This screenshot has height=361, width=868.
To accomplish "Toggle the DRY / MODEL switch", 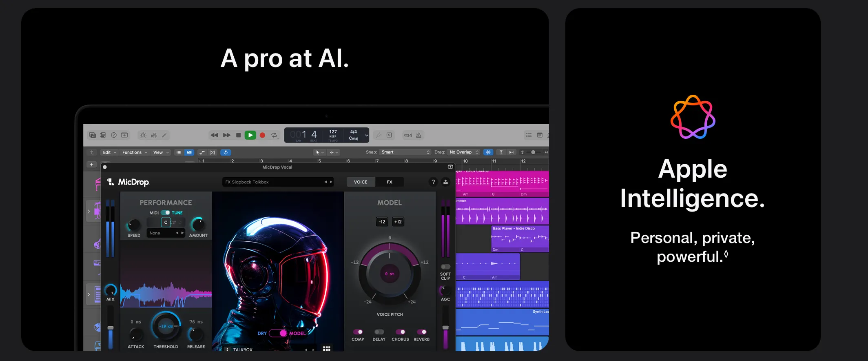I will point(278,333).
